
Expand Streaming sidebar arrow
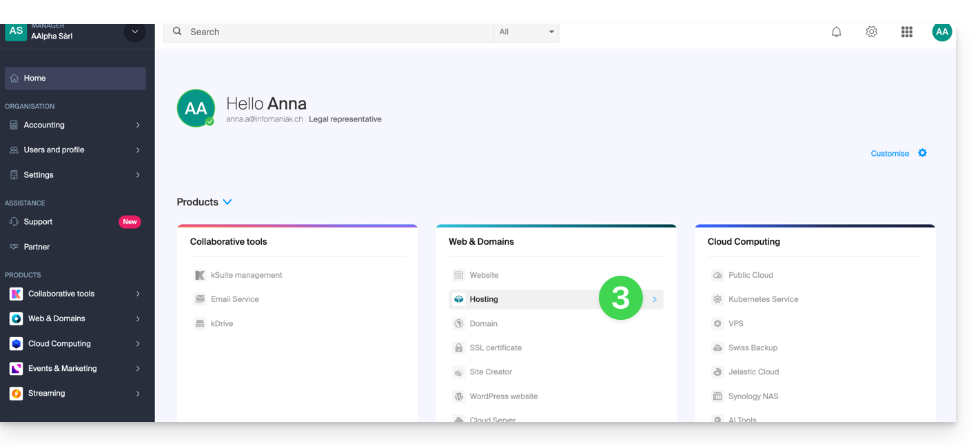[x=138, y=394]
